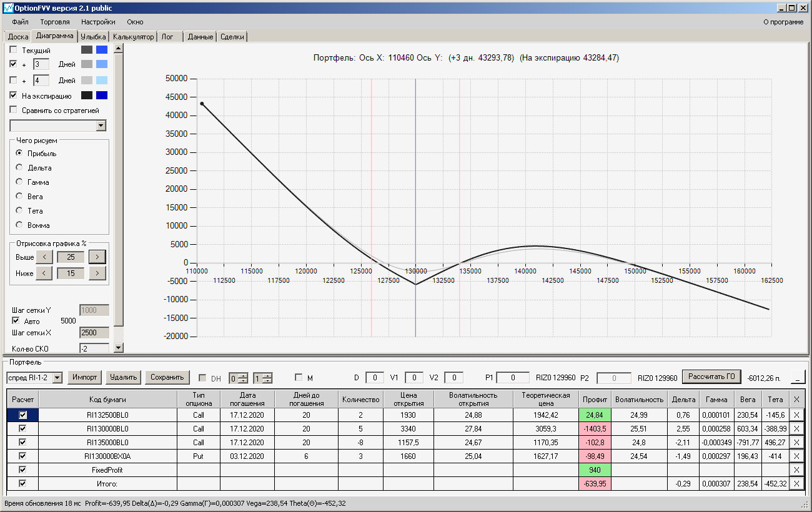The image size is (812, 512).
Task: Click the DH spinner box showing 0
Action: click(x=239, y=378)
